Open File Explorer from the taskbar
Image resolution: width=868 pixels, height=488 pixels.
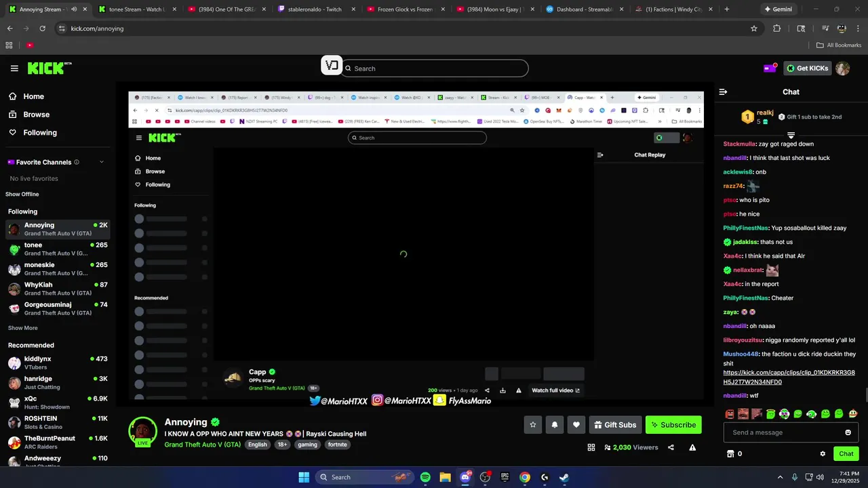click(x=445, y=477)
